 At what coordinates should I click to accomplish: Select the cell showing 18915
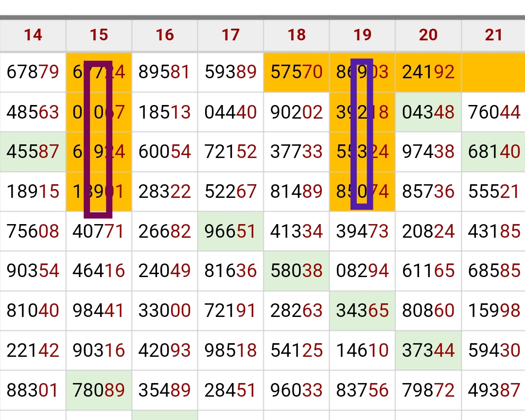click(33, 192)
